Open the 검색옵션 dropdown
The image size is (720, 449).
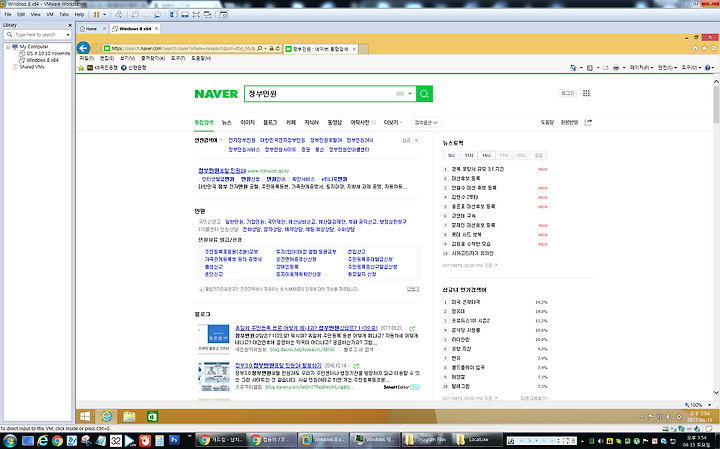click(x=426, y=123)
